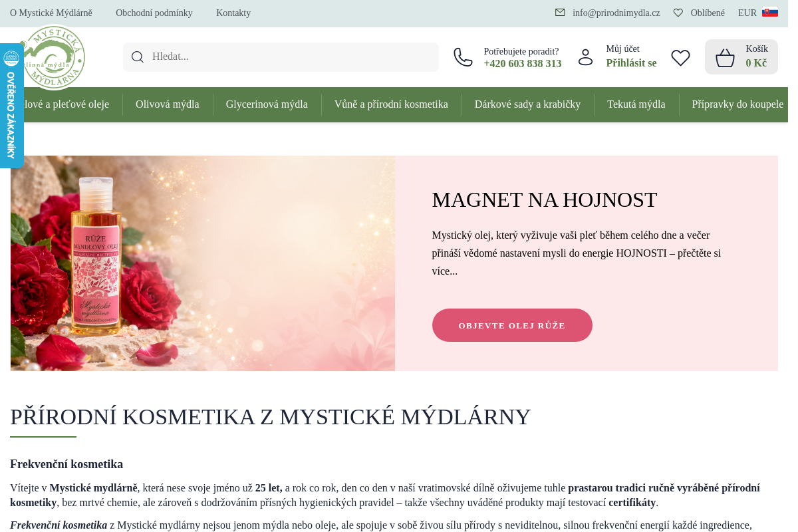
Task: Click the phone handset icon
Action: coord(464,57)
